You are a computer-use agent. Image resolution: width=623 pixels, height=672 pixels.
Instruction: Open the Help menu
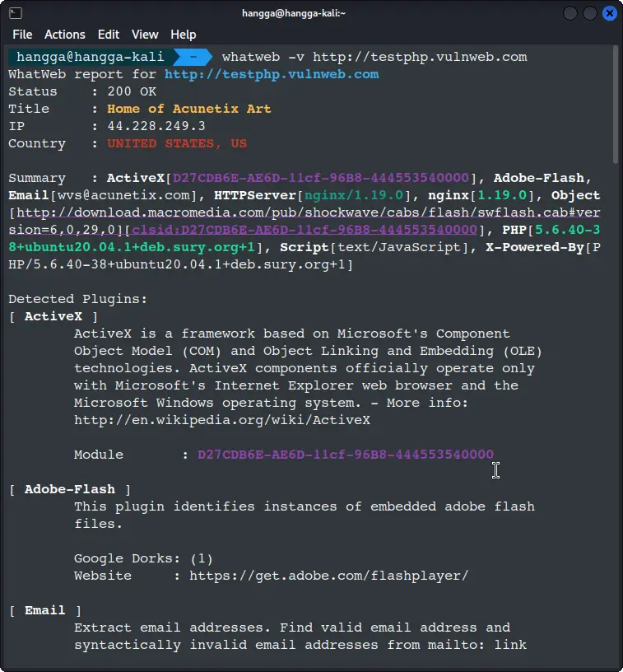pos(184,35)
